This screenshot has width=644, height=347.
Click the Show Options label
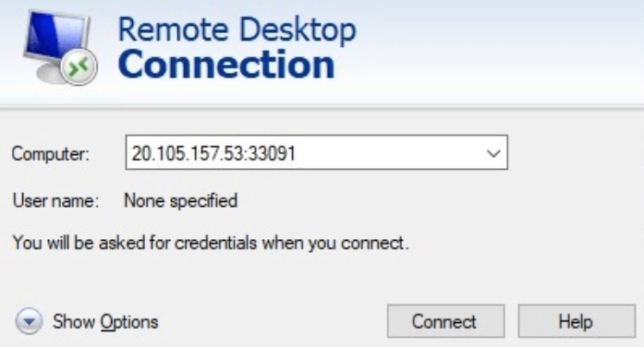point(105,321)
